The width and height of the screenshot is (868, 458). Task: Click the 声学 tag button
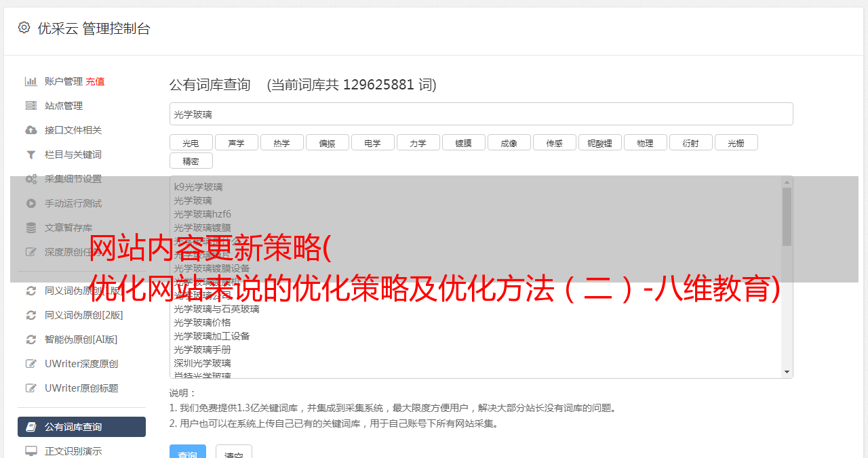coord(237,142)
